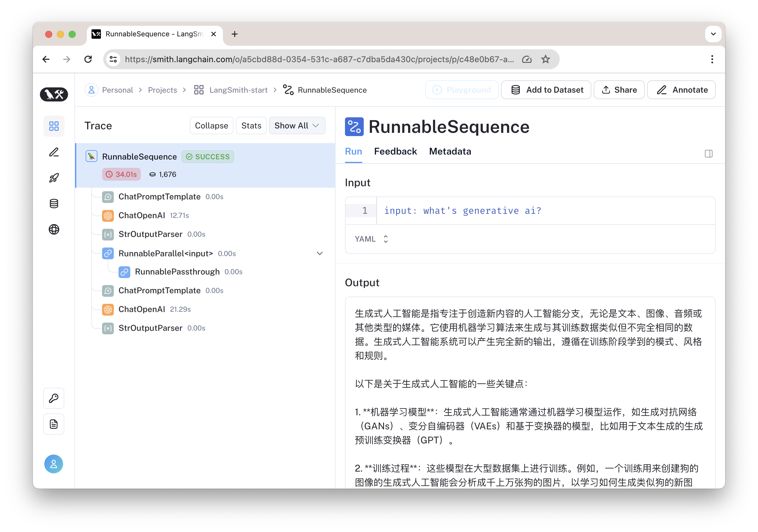758x532 pixels.
Task: Click the SUCCESS status badge
Action: [208, 156]
